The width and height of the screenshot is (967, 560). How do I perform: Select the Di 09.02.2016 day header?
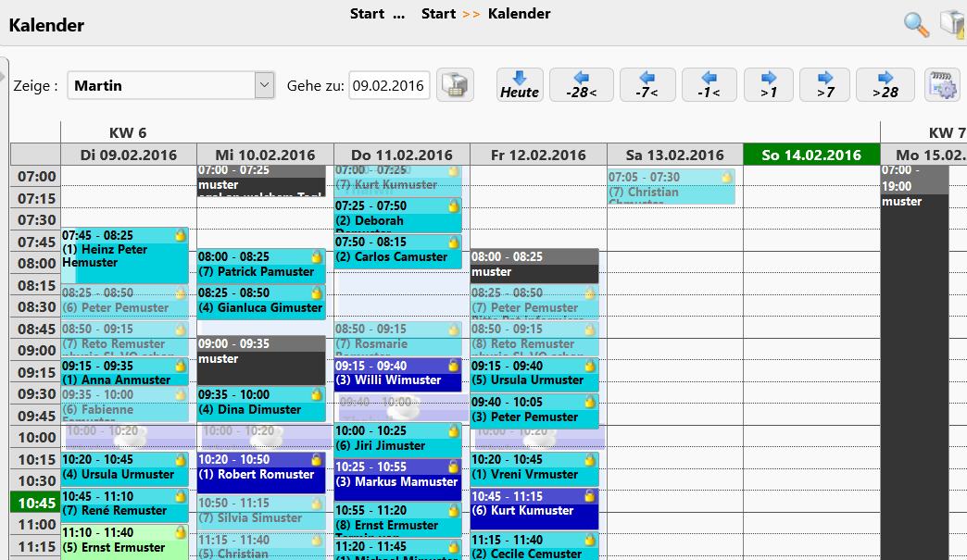(128, 155)
